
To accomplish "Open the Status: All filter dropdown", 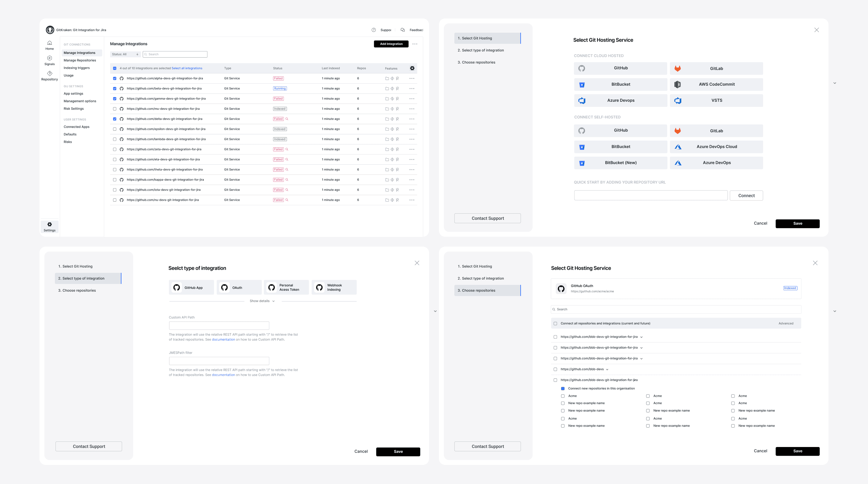I will (x=125, y=54).
